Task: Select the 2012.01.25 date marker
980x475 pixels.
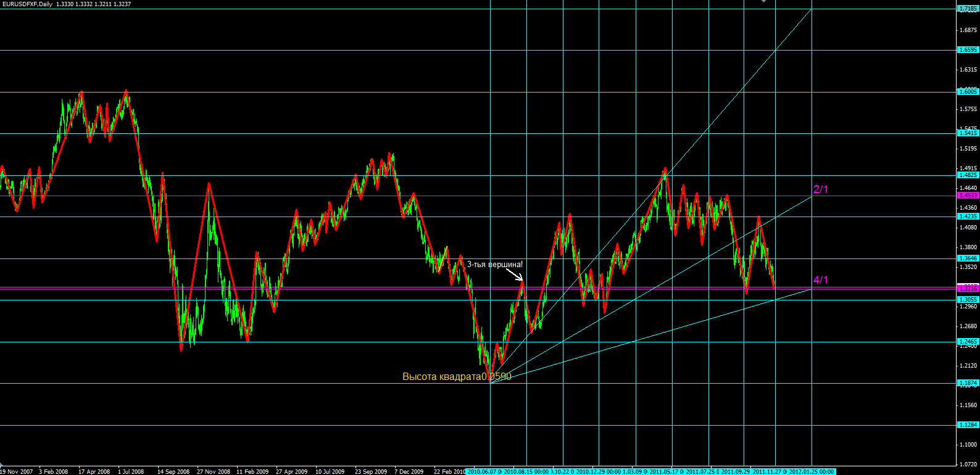Action: point(811,471)
